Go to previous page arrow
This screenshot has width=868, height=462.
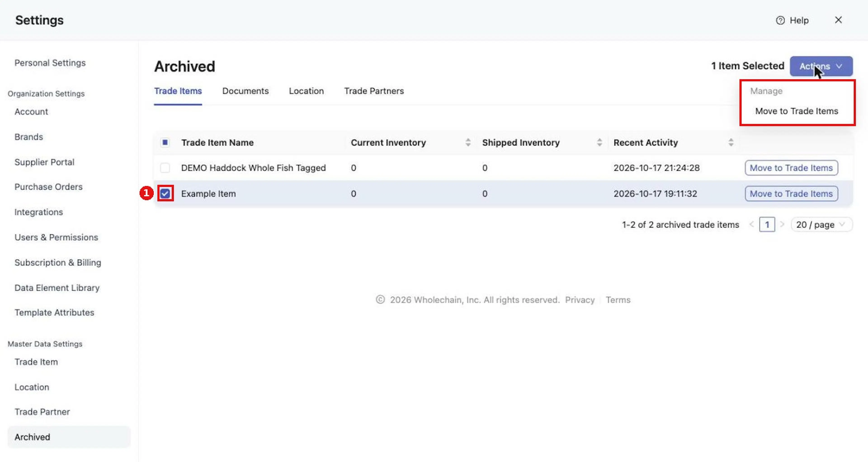(x=751, y=224)
